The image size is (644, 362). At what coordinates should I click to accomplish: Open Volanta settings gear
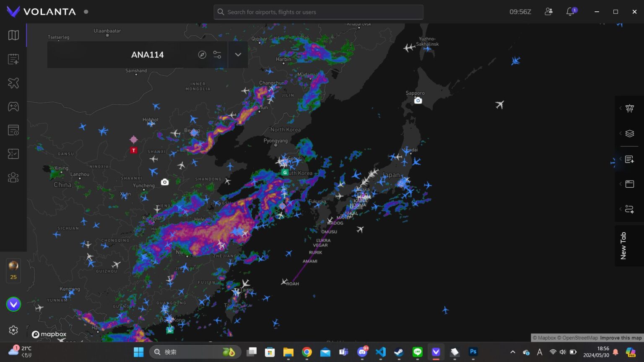(13, 330)
